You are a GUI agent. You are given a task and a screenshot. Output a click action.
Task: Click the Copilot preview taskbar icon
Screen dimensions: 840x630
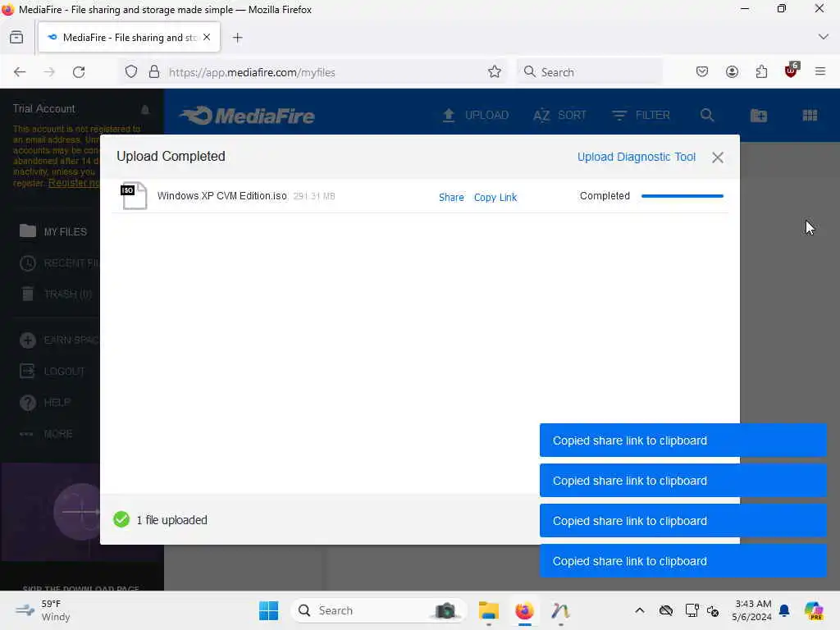point(814,610)
